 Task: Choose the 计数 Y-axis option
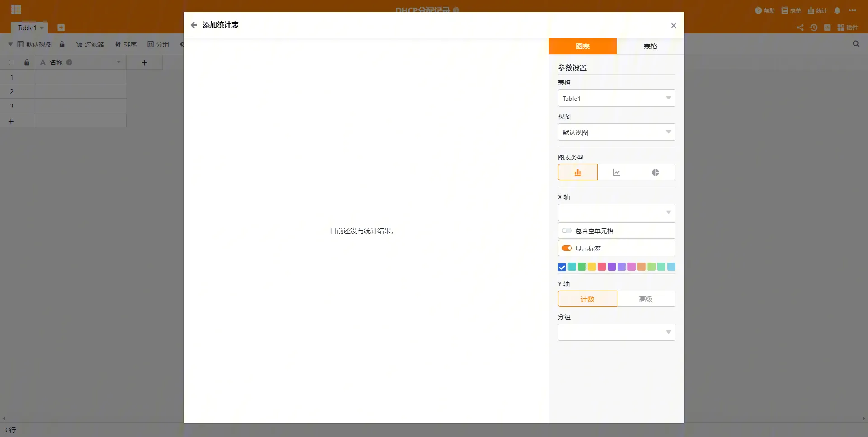587,299
